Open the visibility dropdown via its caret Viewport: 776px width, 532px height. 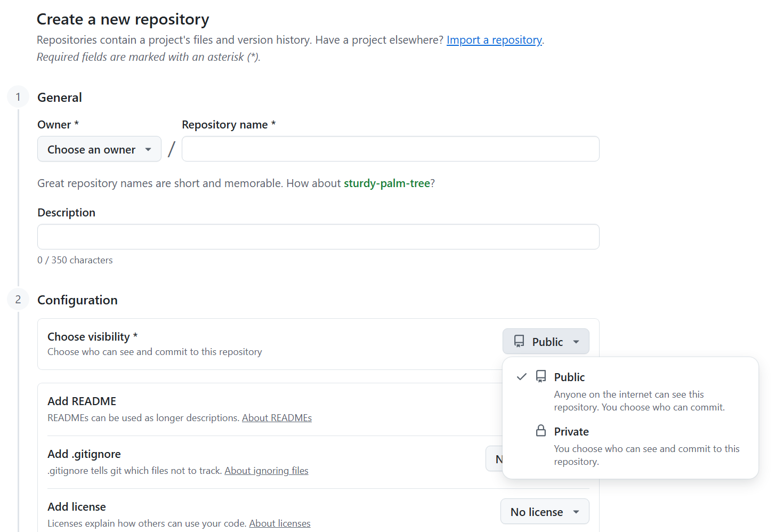click(x=576, y=341)
